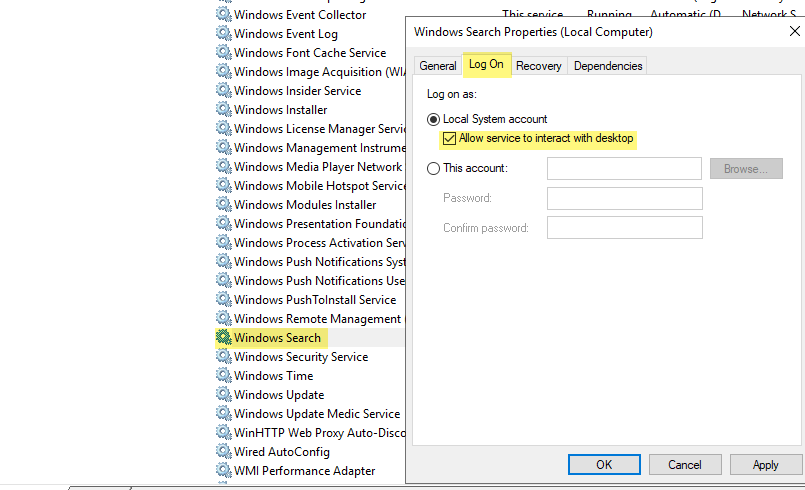Click the gear icon beside Windows Security Service

point(223,356)
